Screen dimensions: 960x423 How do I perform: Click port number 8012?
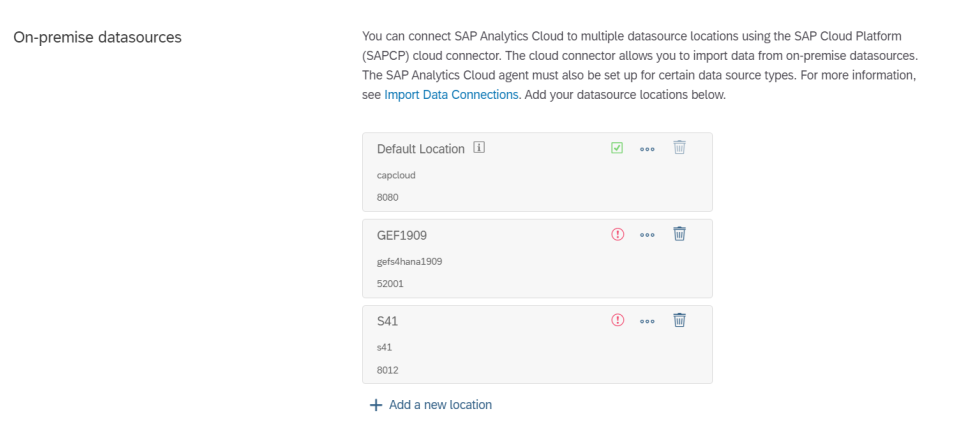pos(388,370)
